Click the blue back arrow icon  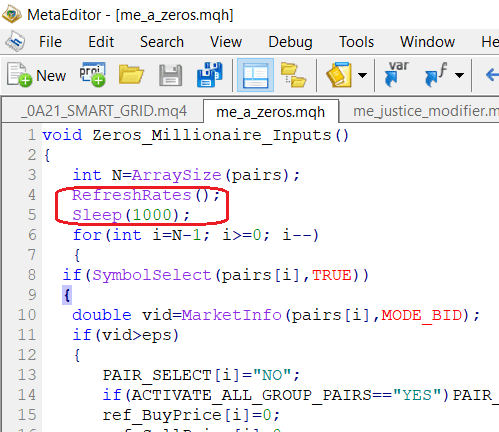492,75
